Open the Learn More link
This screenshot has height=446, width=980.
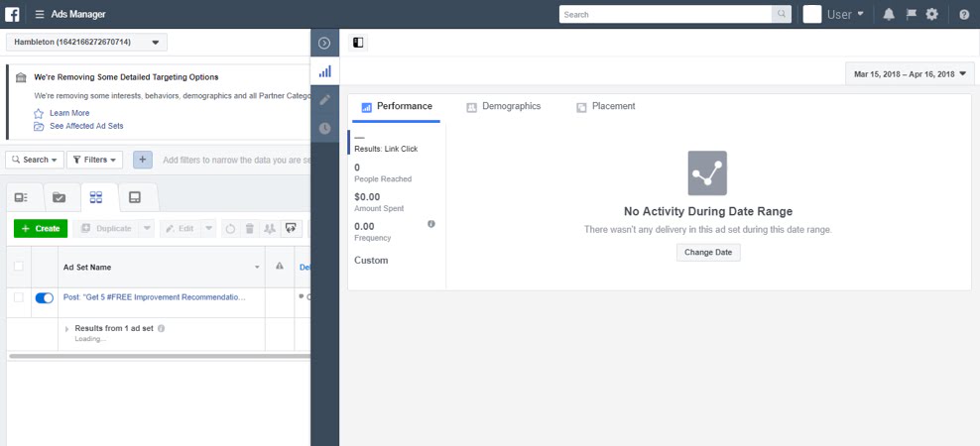[x=69, y=113]
